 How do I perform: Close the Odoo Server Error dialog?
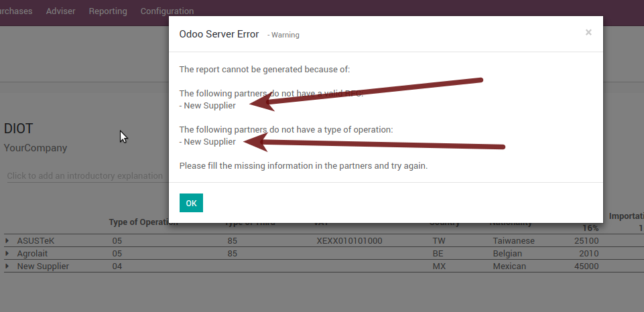click(588, 32)
